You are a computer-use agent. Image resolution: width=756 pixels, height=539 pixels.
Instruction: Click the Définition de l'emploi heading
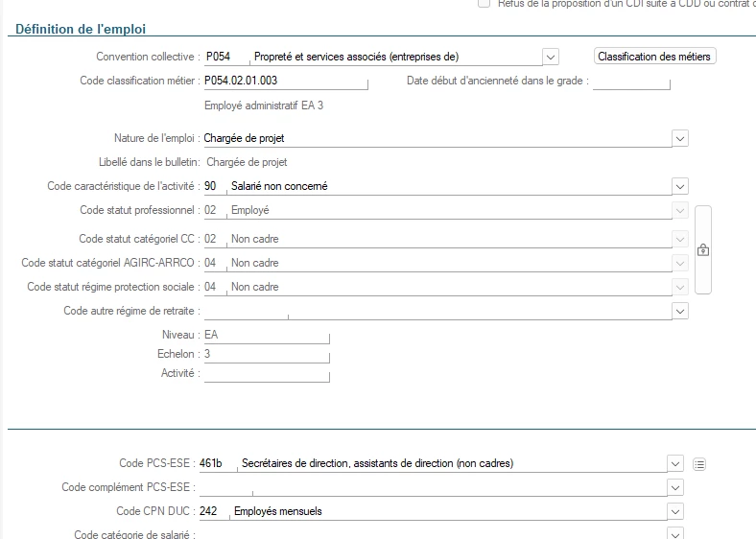(x=81, y=29)
